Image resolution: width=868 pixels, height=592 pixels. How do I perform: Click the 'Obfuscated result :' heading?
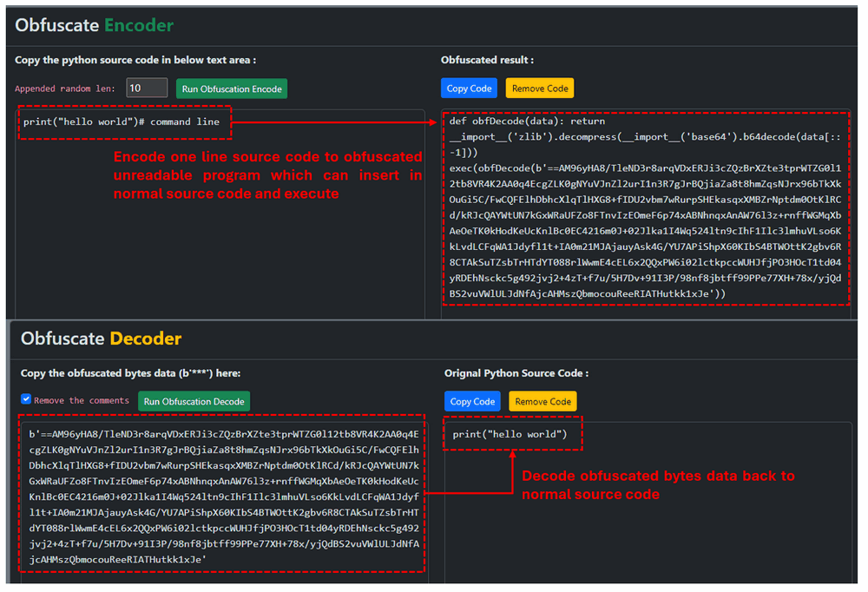(487, 60)
